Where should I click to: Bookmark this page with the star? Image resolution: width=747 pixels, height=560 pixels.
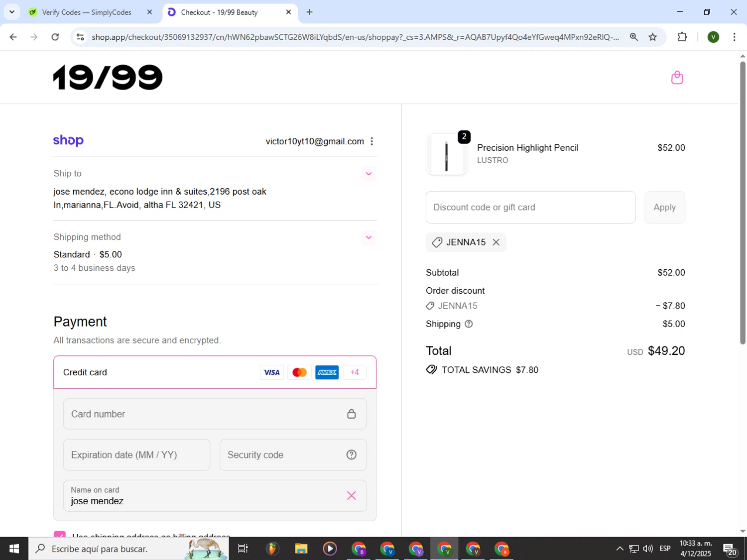pos(652,37)
